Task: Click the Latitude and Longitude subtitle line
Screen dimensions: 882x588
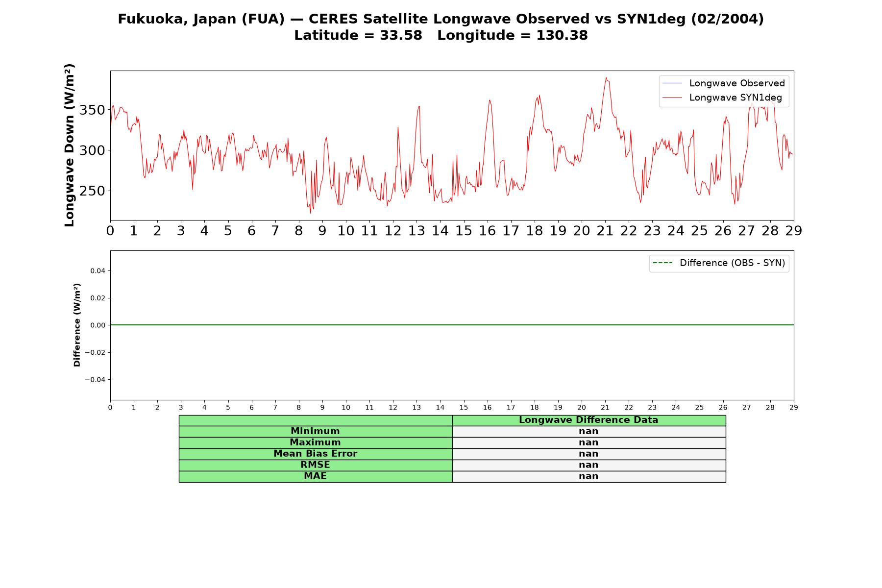Action: (x=441, y=35)
